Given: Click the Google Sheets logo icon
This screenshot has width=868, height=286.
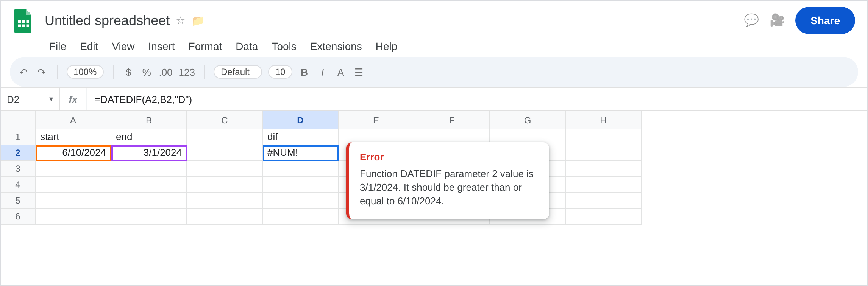Looking at the screenshot, I should coord(23,21).
